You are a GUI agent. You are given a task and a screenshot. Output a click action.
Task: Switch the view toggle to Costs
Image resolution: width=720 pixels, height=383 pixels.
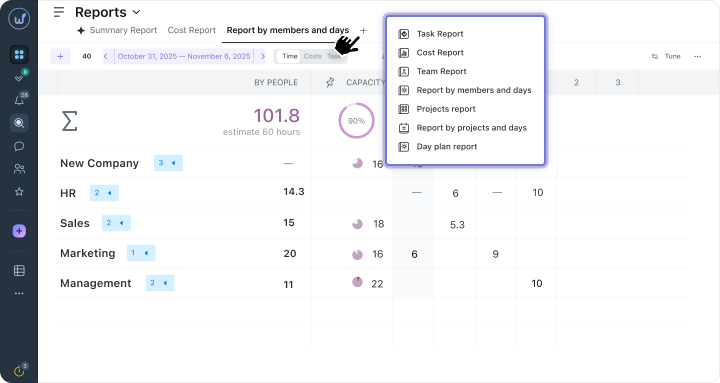[313, 56]
